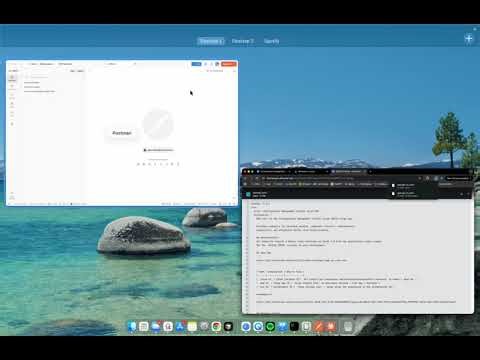This screenshot has width=480, height=360.
Task: Open a new tab with Chrome's plus button
Action: tap(370, 171)
